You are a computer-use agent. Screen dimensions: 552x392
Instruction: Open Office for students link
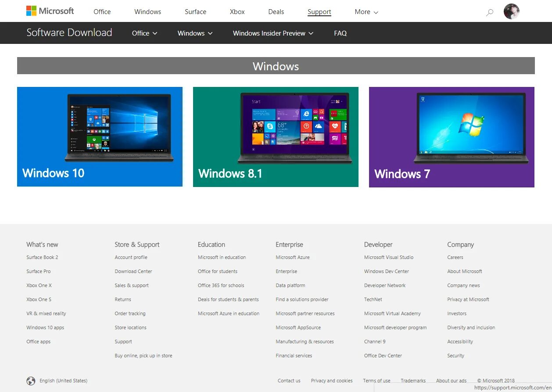click(x=218, y=271)
